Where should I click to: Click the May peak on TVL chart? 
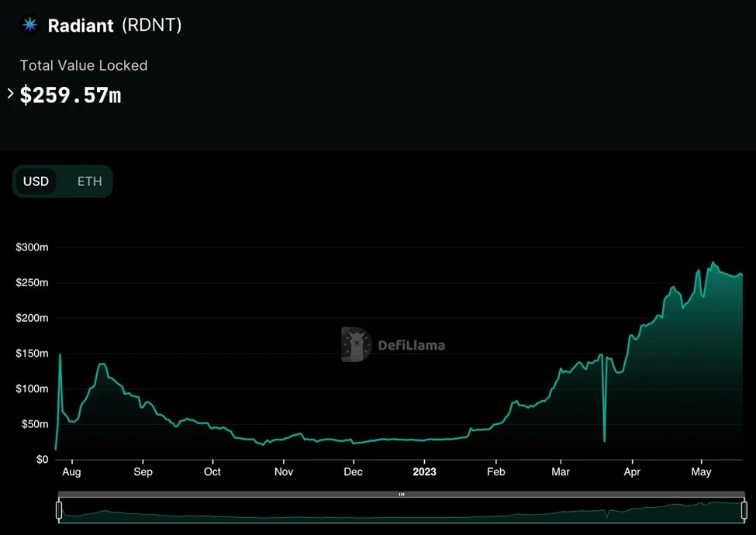[x=713, y=263]
